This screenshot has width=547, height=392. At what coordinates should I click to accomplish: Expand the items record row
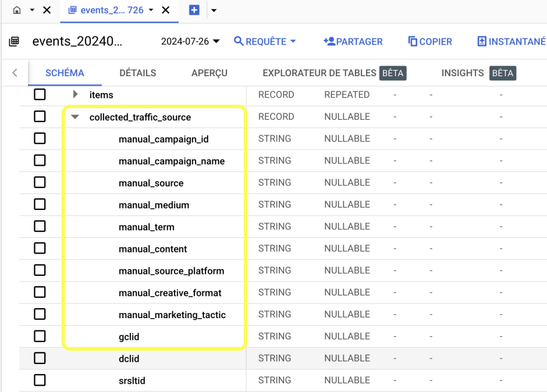tap(74, 94)
